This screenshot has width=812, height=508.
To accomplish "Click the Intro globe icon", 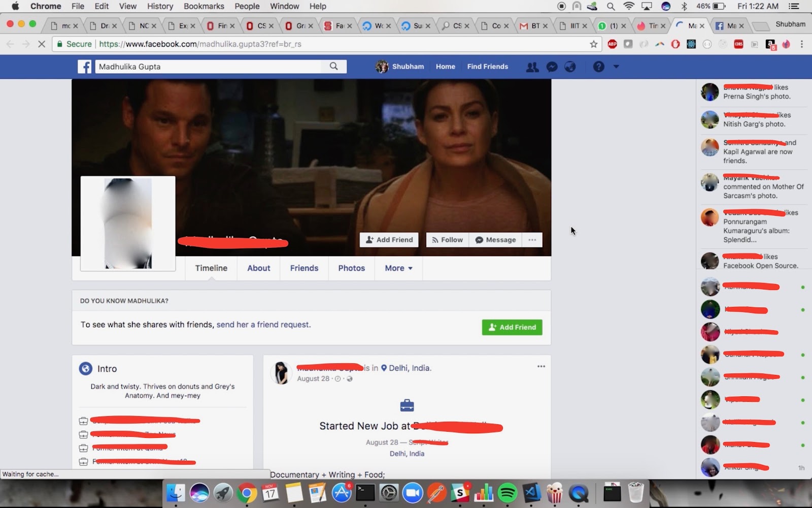I will pos(85,368).
